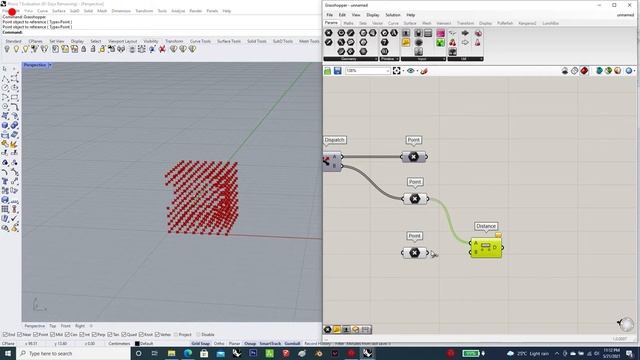Click the black Default layer color swatch

(x=137, y=344)
